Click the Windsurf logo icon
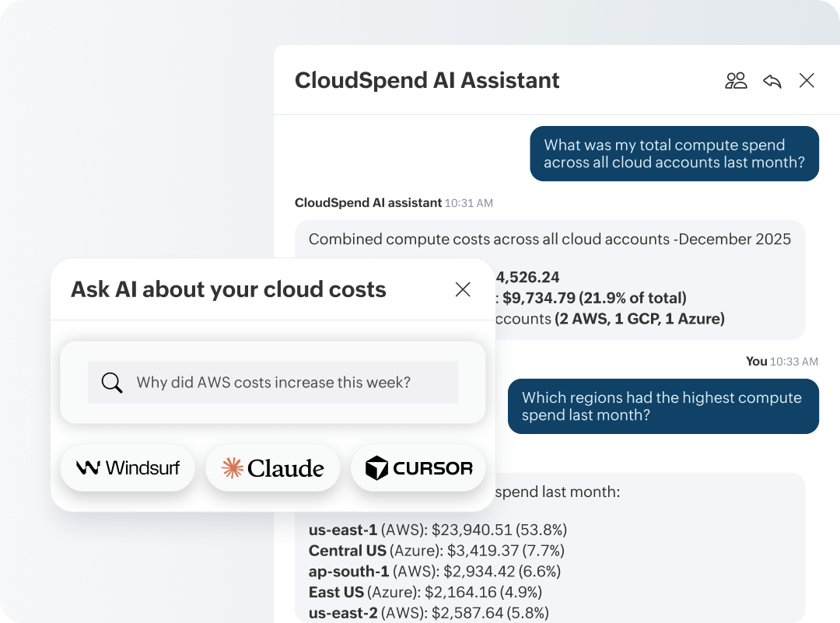Image resolution: width=840 pixels, height=623 pixels. [x=88, y=467]
